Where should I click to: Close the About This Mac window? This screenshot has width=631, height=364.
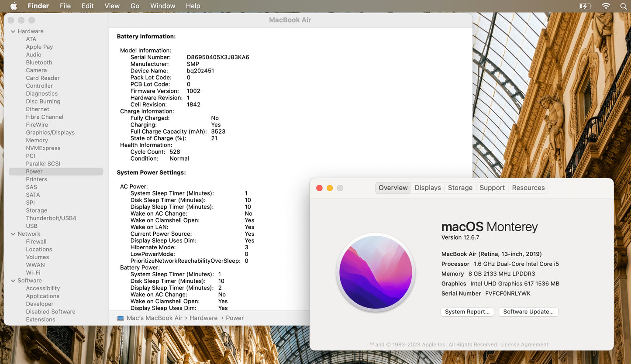coord(319,188)
